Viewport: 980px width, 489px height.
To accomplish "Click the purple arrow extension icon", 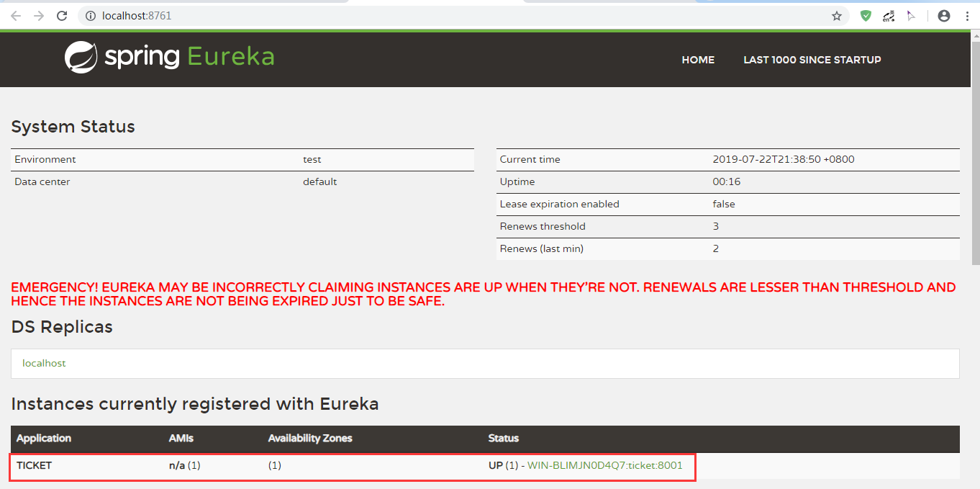I will click(911, 16).
